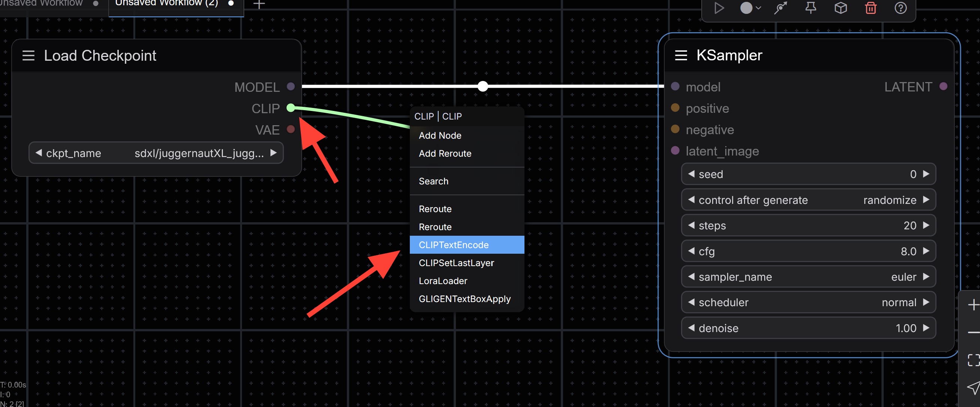
Task: Click the CLIP | CLIP menu header
Action: [x=438, y=116]
